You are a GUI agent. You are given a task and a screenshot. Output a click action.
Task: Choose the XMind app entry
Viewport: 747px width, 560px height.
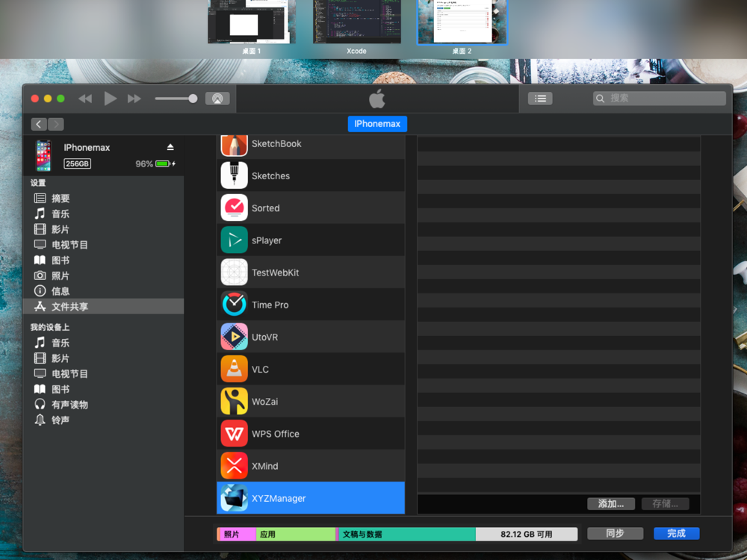click(264, 466)
